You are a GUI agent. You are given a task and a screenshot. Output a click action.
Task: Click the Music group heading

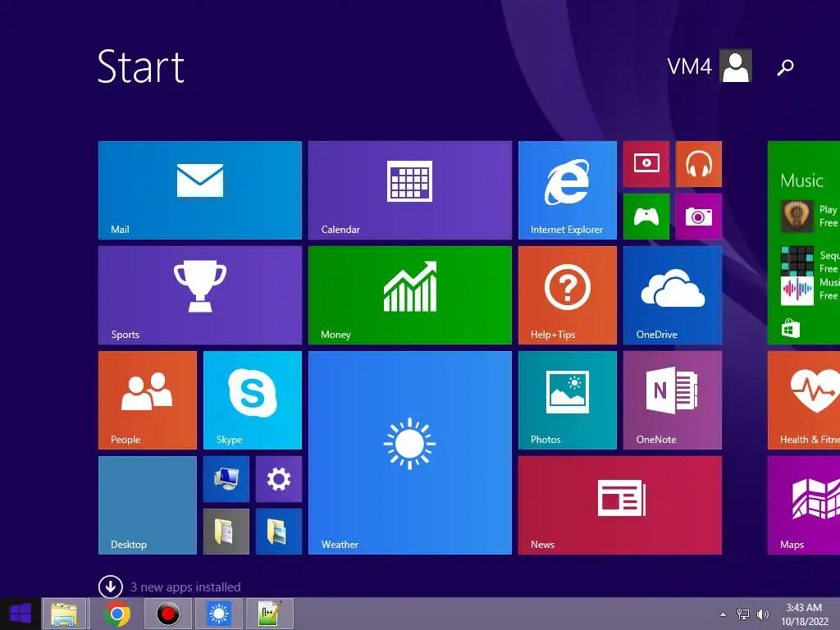(801, 180)
